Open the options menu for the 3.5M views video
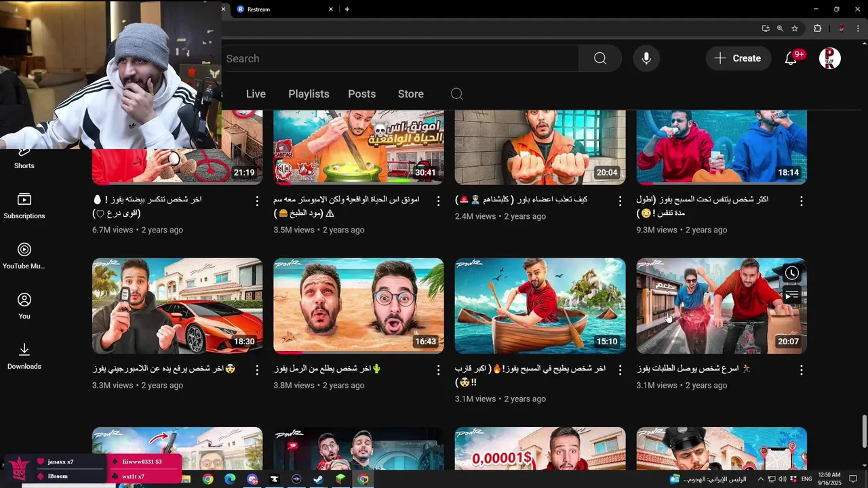 pyautogui.click(x=439, y=201)
